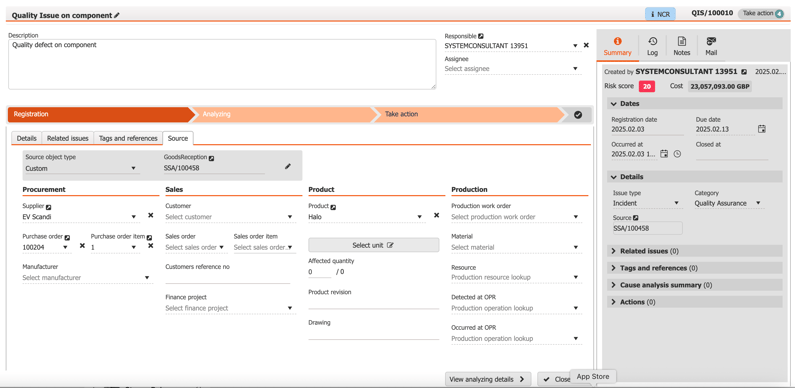Select the Analyzing workflow stage
The width and height of the screenshot is (795, 388).
click(284, 115)
